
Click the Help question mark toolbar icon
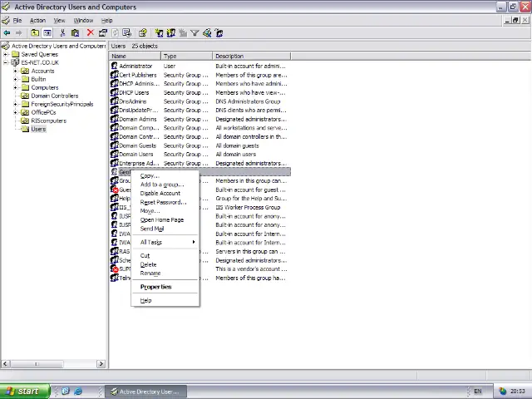point(142,33)
